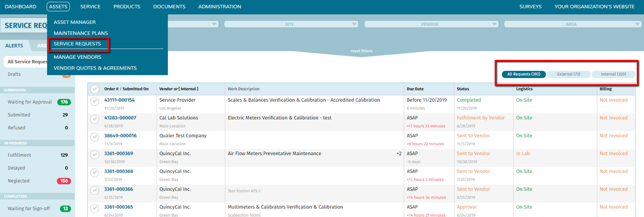Screen dimensions: 644x217
Task: Select Refused in the sidebar
Action: coord(17,128)
